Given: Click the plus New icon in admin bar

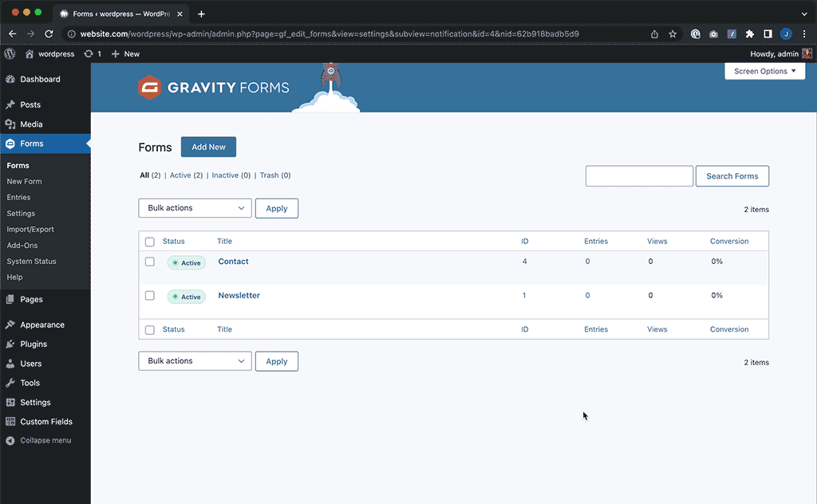Looking at the screenshot, I should tap(115, 53).
